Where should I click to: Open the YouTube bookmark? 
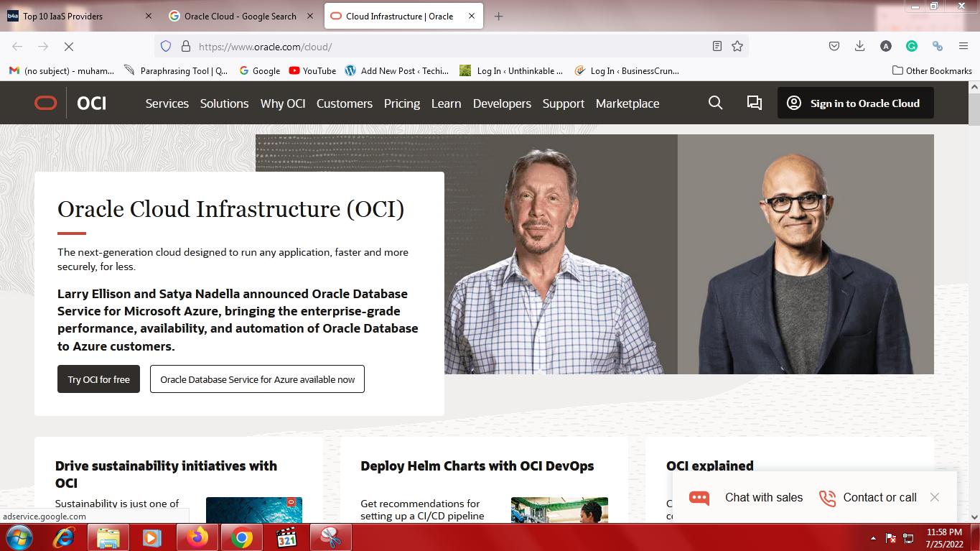(x=312, y=70)
